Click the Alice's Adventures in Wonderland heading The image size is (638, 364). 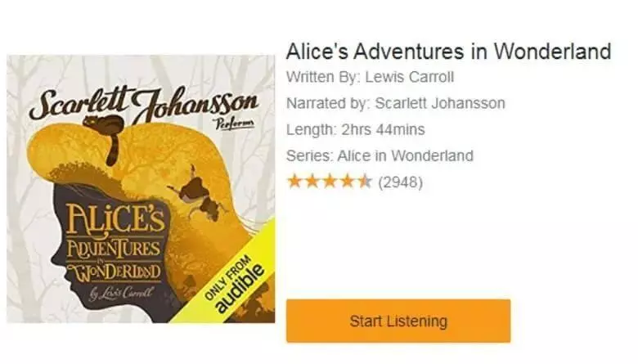click(448, 52)
